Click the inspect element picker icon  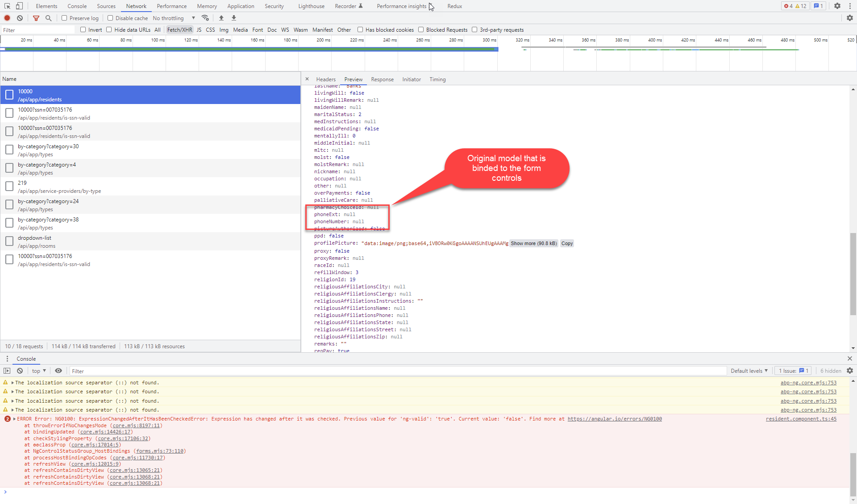click(x=7, y=6)
